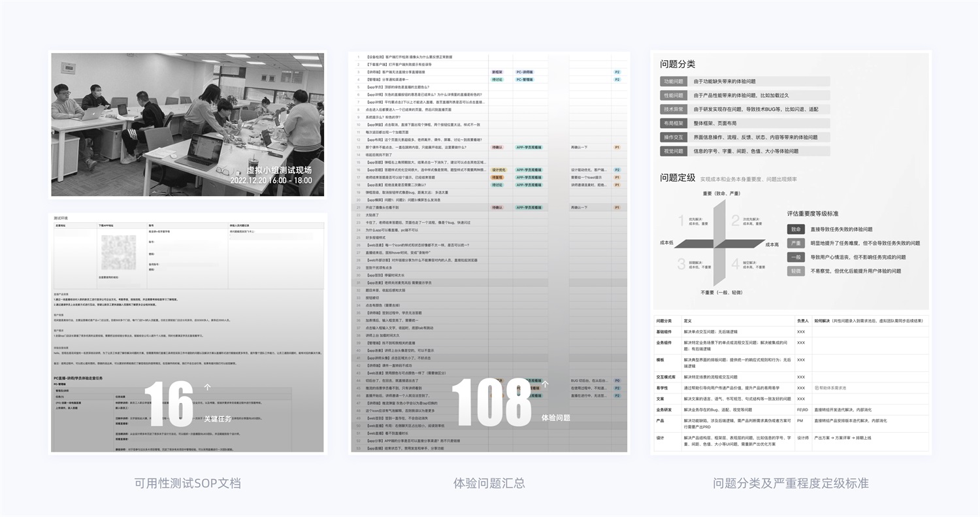The image size is (980, 517).
Task: Select the 视觉问题 classification tag
Action: 674,151
